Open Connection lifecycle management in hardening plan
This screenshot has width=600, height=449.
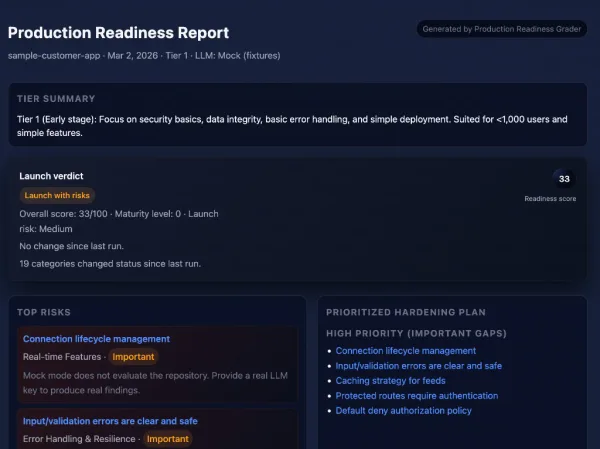point(406,351)
